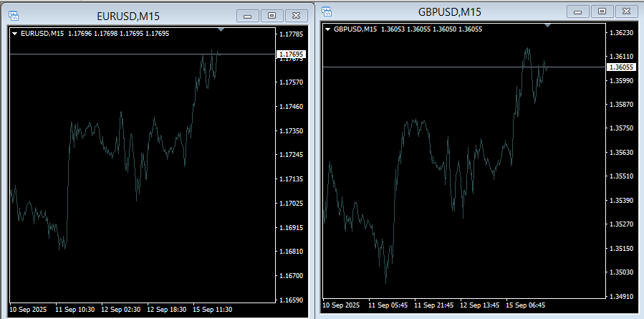Click the EURUSD chart shift triangle marker

point(221,29)
